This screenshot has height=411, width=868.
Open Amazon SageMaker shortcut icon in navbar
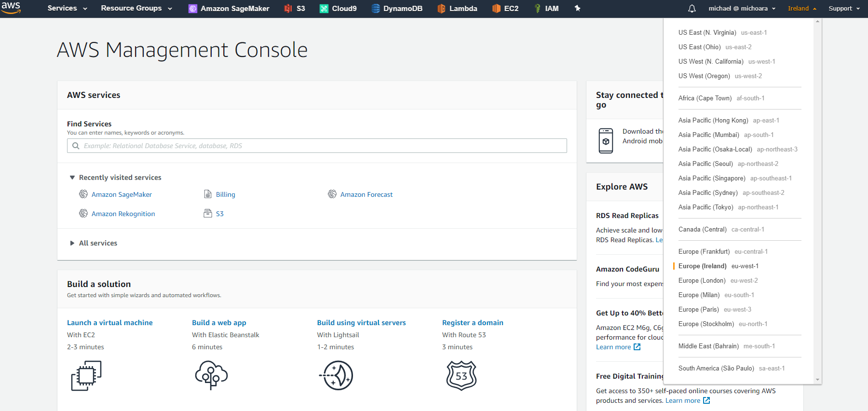point(192,9)
